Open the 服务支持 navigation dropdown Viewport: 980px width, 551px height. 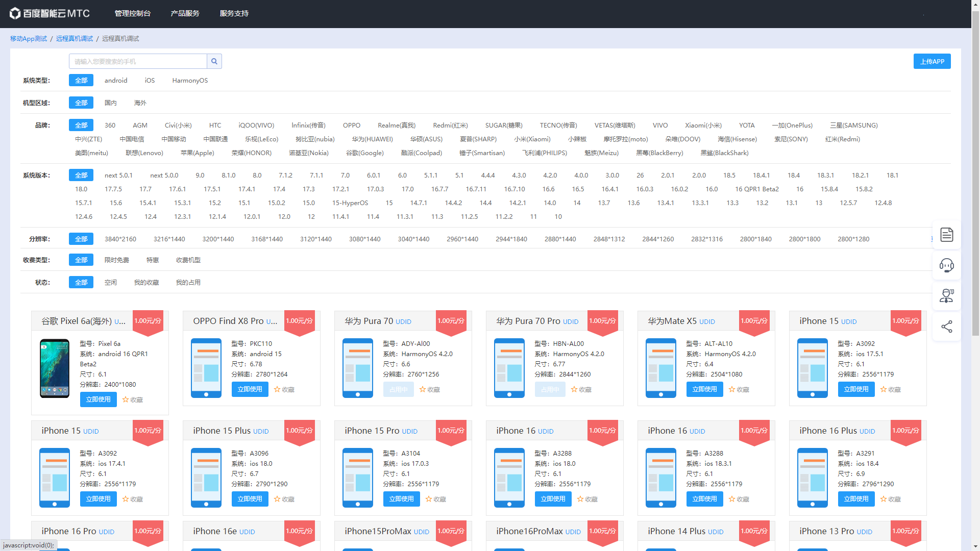pyautogui.click(x=234, y=13)
